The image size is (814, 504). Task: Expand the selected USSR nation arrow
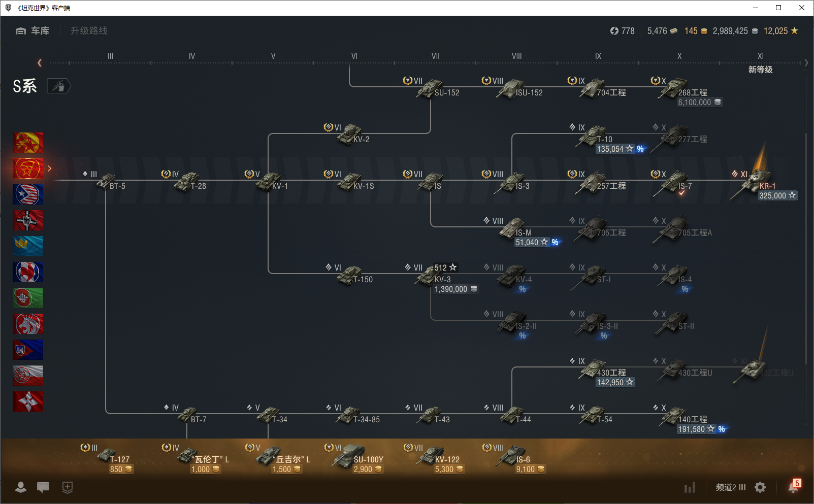pyautogui.click(x=49, y=169)
